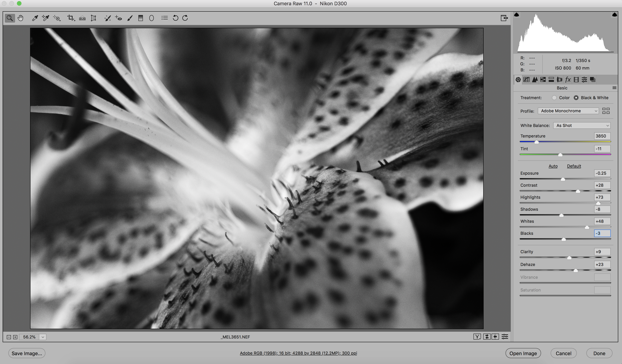Choose the Spot Removal tool

click(x=107, y=18)
